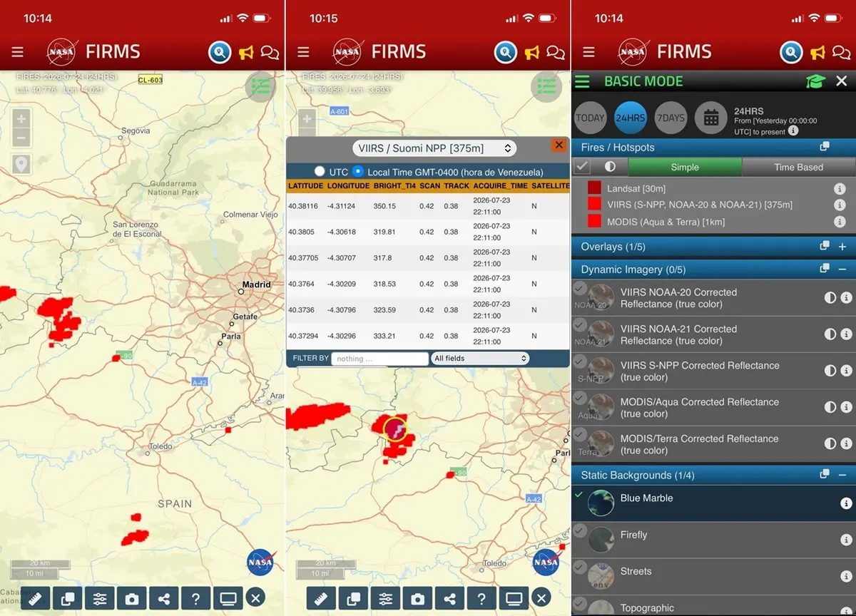Collapse Static Backgrounds section with minus icon
Viewport: 856px width, 616px height.
pos(842,475)
